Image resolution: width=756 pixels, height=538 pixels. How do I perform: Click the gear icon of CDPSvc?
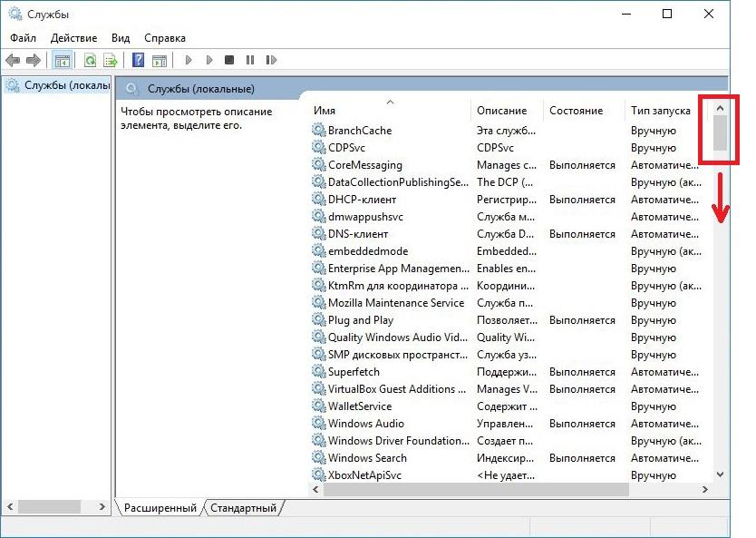tap(318, 147)
